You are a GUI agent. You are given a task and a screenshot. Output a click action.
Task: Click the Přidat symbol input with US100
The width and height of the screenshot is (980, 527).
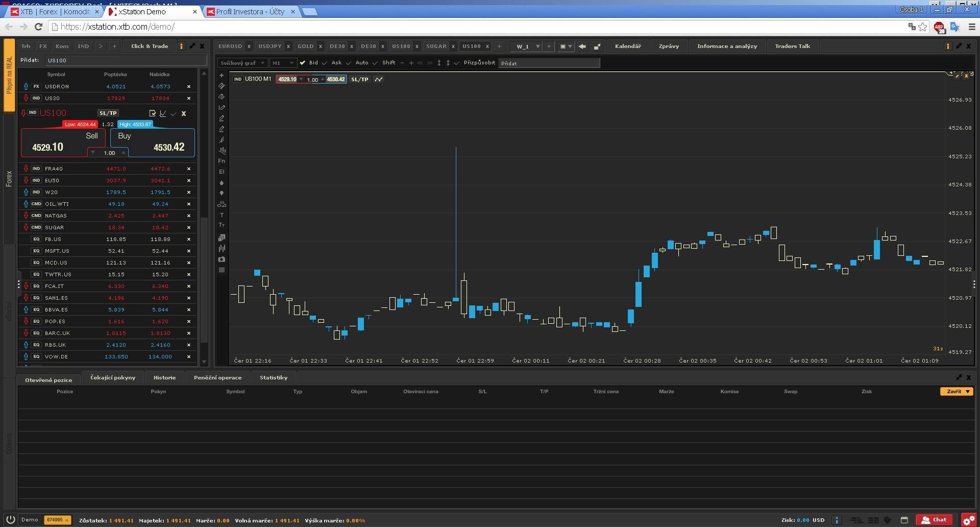pos(126,60)
